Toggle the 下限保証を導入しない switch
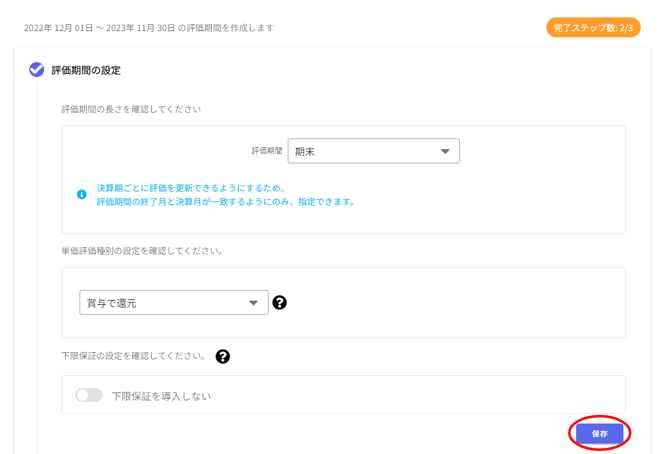670x454 pixels. pos(89,395)
